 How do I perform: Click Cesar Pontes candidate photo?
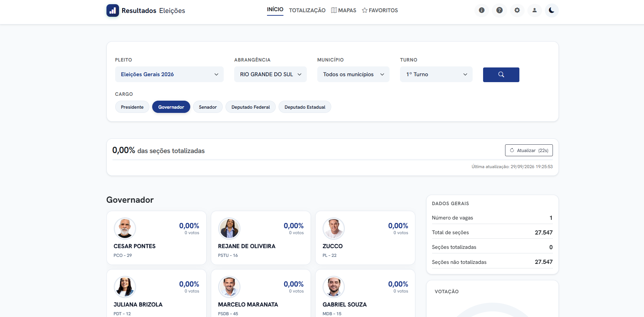tap(125, 228)
